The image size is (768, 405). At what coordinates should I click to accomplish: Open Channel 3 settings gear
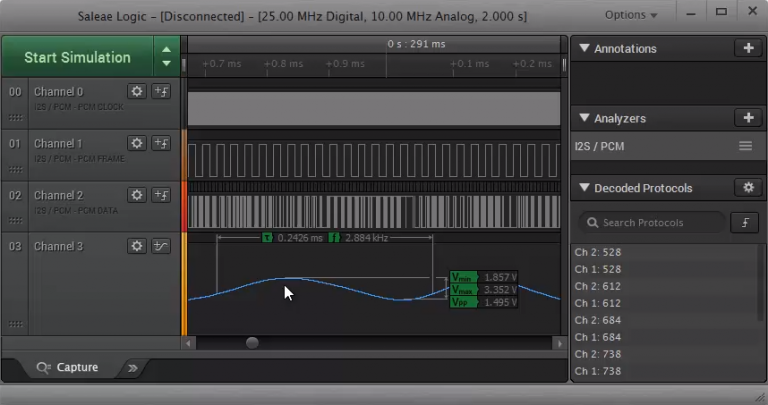(x=138, y=246)
